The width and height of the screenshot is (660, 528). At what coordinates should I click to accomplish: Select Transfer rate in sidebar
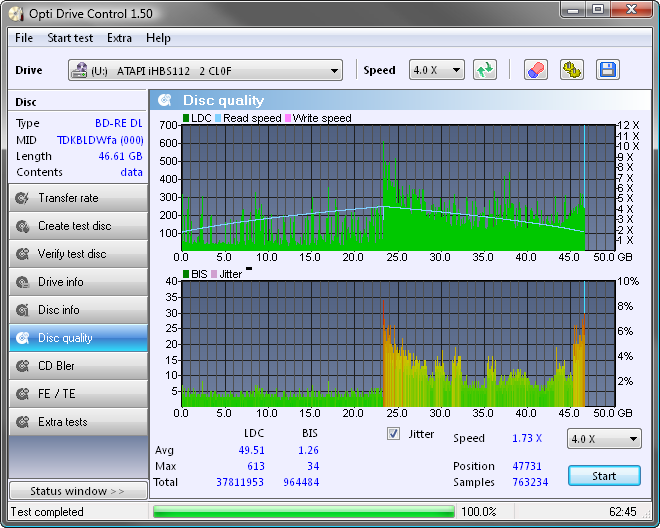click(x=78, y=198)
